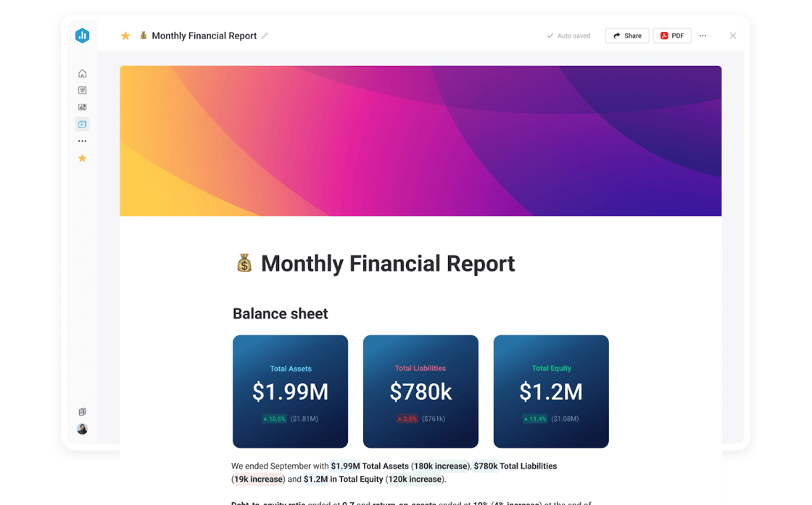This screenshot has width=812, height=505.
Task: Click the highlighted 19k increase text
Action: tap(258, 479)
